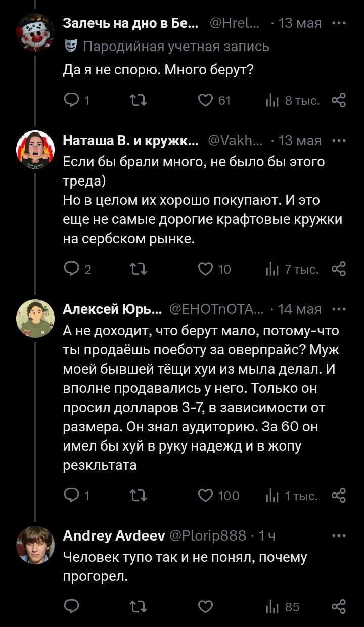This screenshot has height=627, width=364.
Task: Open Наташа В.'s profile avatar
Action: (x=35, y=148)
